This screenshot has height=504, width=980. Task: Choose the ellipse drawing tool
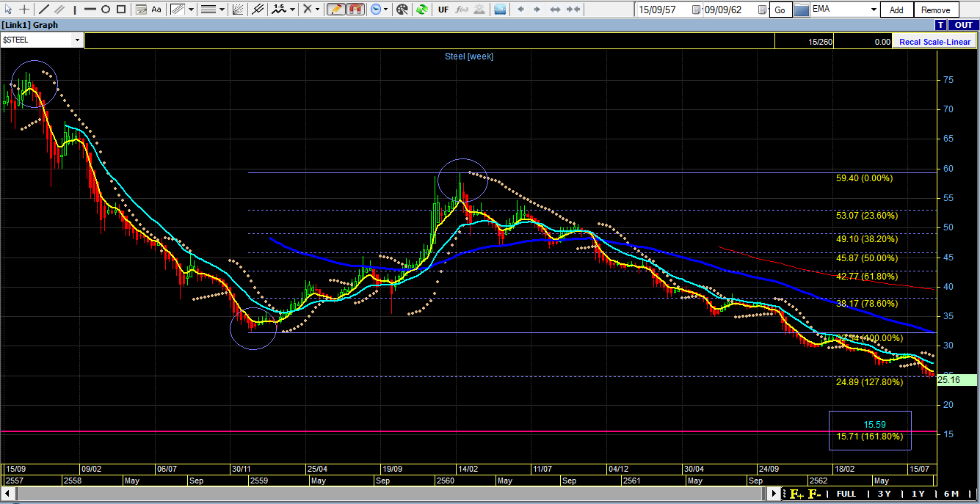point(105,10)
